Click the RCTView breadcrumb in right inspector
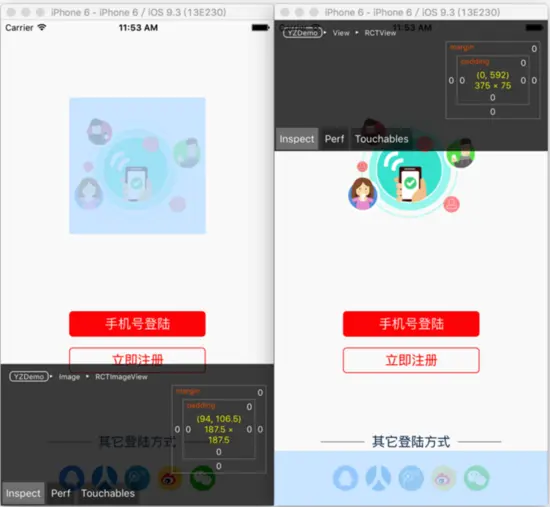The height and width of the screenshot is (507, 550). click(x=380, y=33)
